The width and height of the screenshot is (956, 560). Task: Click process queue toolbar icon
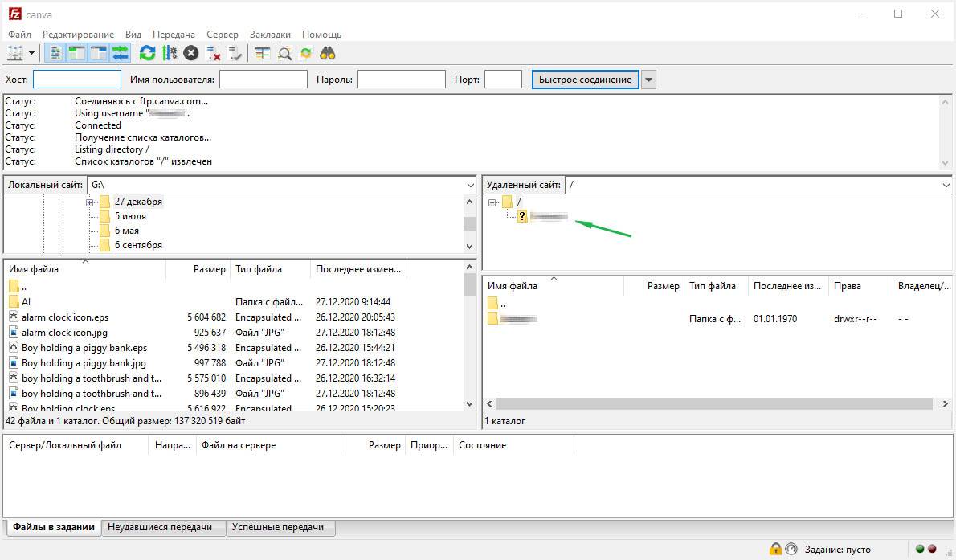170,54
